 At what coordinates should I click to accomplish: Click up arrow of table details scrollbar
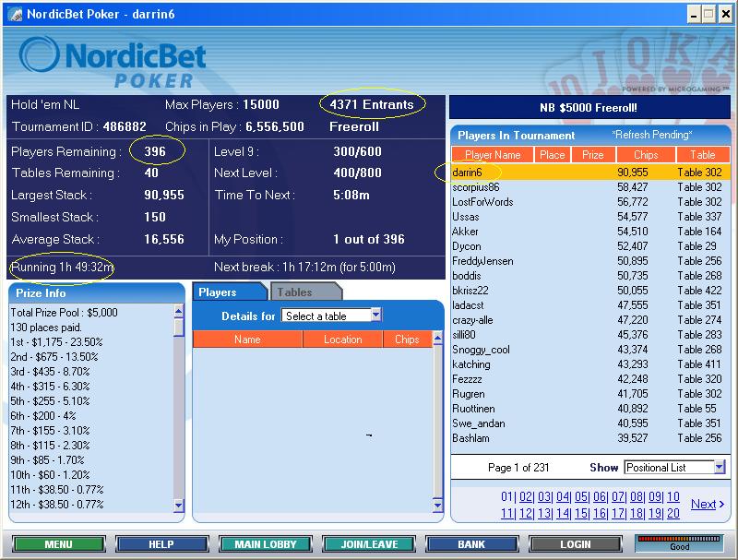pos(437,337)
